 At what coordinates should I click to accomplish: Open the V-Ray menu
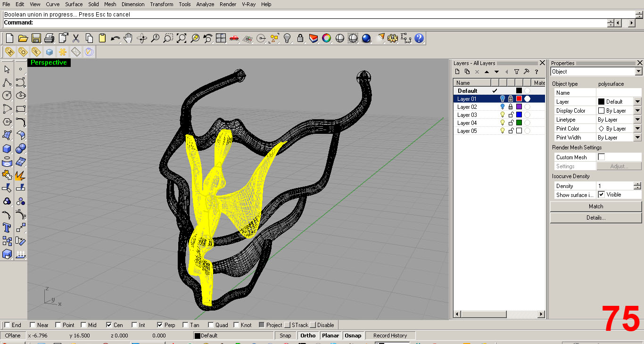pos(249,4)
